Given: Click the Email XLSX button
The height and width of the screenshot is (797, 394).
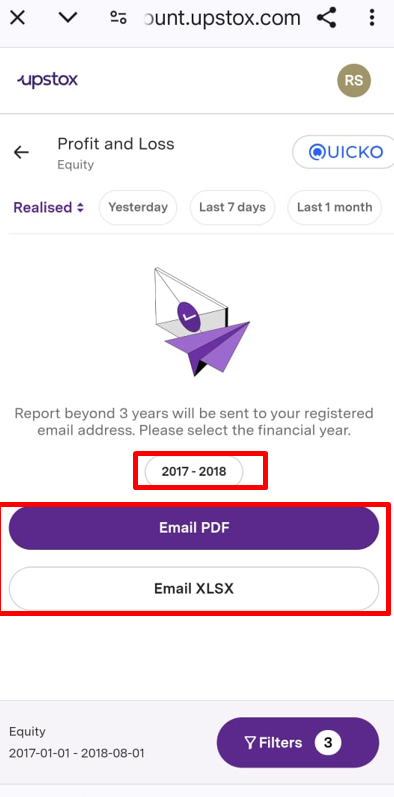Looking at the screenshot, I should (x=194, y=589).
